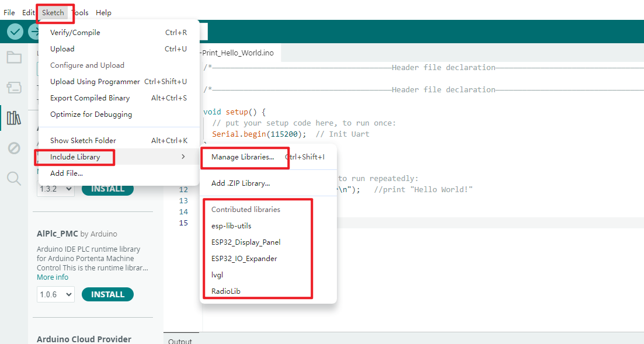Open the Tools menu
This screenshot has width=644, height=344.
click(x=81, y=13)
